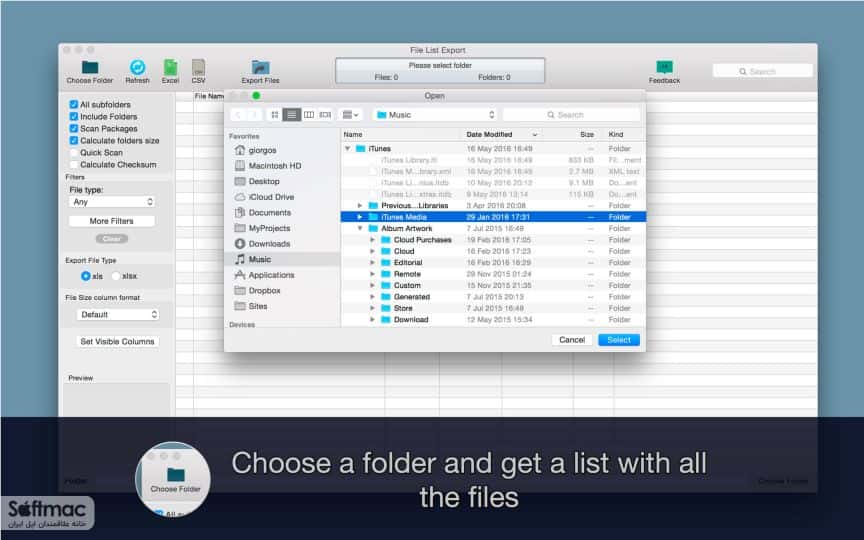Open the Music location popup in dialog
Viewport: 864px width, 540px height.
pyautogui.click(x=435, y=115)
